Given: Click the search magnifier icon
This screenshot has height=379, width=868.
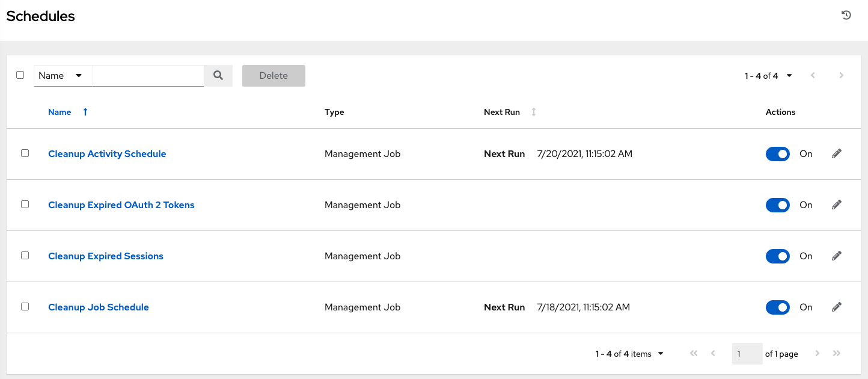Looking at the screenshot, I should coord(218,75).
